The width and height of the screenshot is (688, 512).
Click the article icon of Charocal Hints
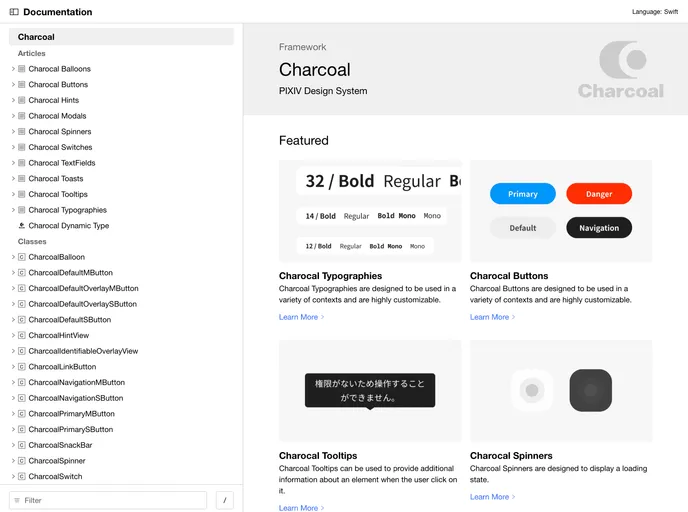pyautogui.click(x=22, y=100)
